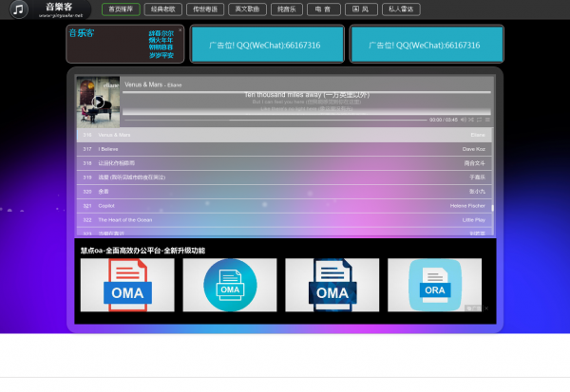The height and width of the screenshot is (392, 570).
Task: Select The Heart of the Ocean track
Action: point(285,219)
